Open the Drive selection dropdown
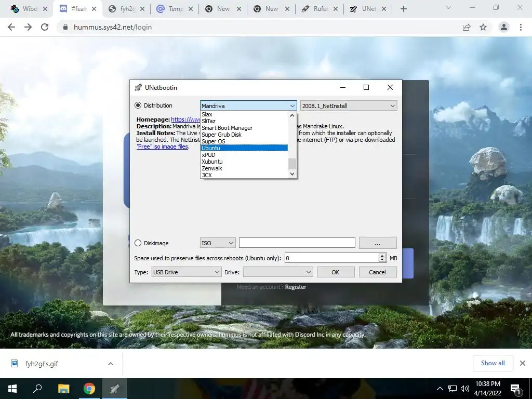Screen dimensions: 532x399 tap(278, 272)
